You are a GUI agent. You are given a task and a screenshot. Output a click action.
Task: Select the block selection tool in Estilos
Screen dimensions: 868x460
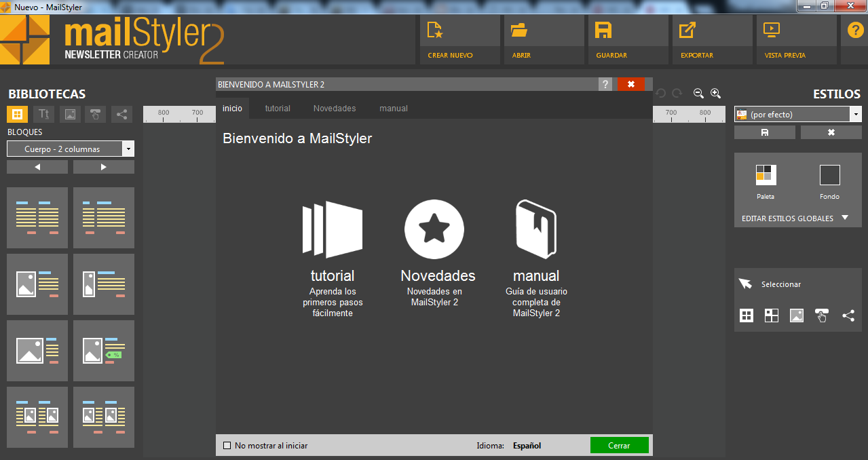point(747,315)
